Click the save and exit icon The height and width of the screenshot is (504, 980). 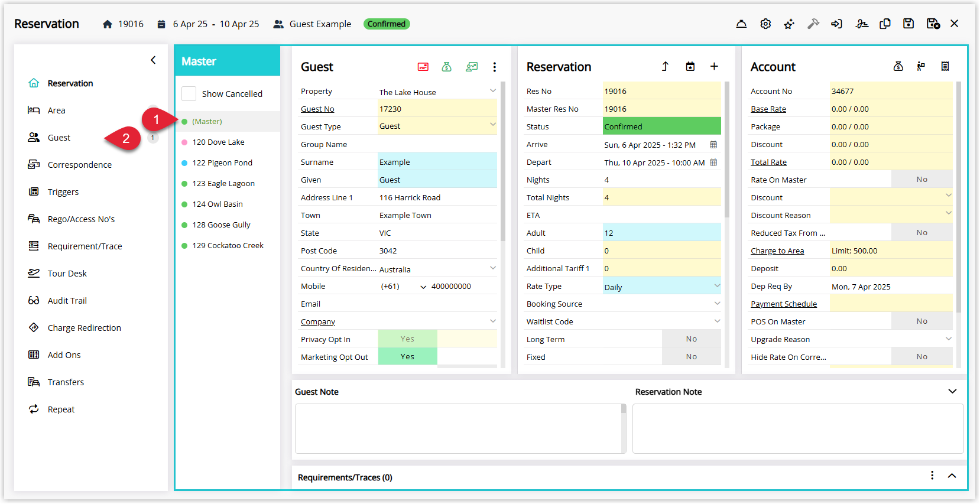(x=933, y=24)
